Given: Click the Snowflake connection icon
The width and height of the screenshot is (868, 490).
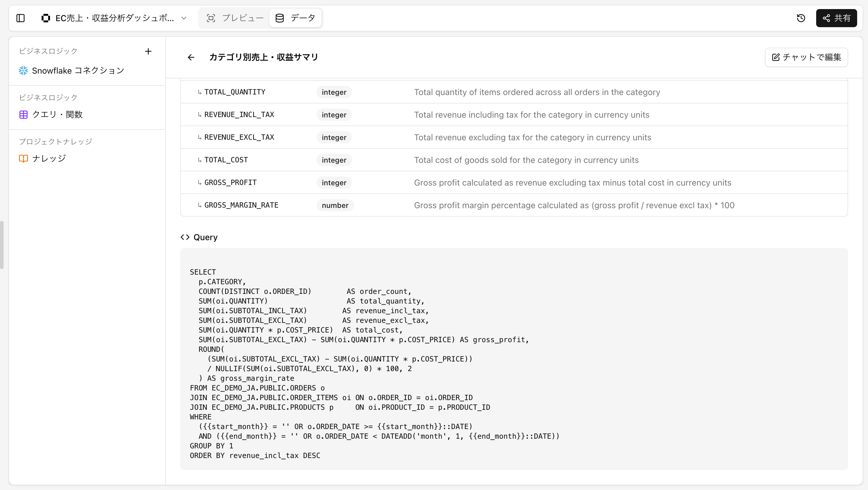Looking at the screenshot, I should [x=23, y=71].
